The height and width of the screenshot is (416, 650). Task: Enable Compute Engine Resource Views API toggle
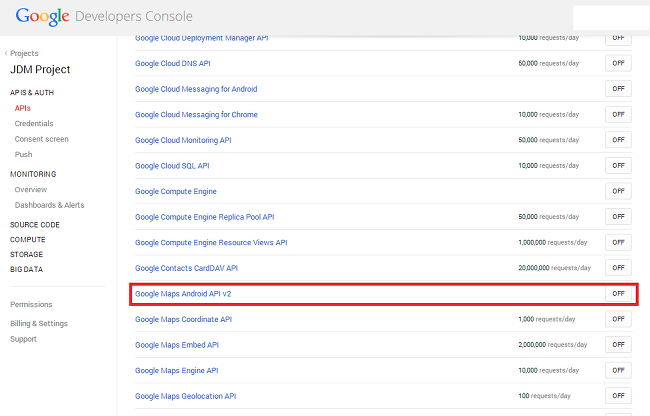618,242
